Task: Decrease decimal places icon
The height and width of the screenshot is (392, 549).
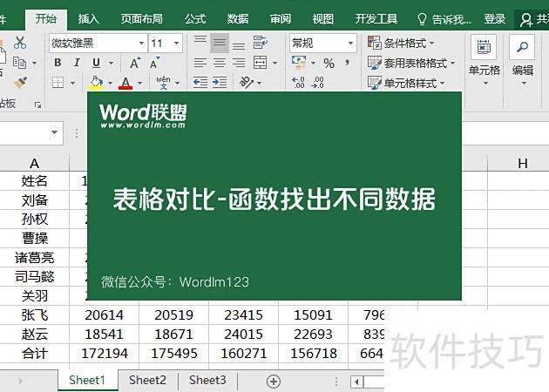Action: pyautogui.click(x=318, y=83)
